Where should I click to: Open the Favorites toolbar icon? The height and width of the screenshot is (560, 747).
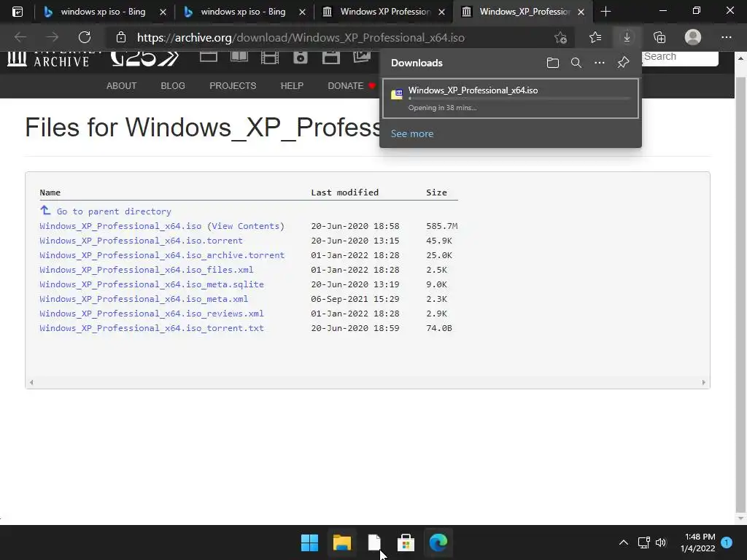[595, 37]
